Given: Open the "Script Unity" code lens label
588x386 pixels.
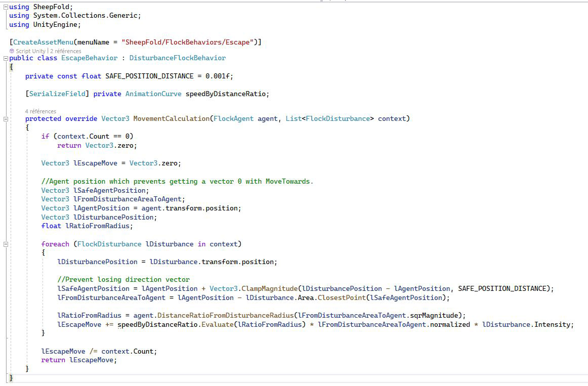Looking at the screenshot, I should click(x=30, y=51).
